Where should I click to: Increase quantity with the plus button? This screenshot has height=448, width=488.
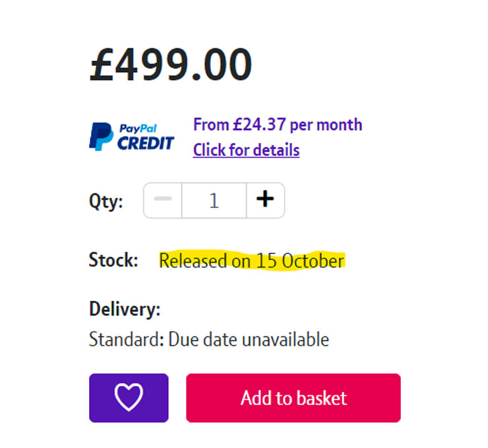click(x=265, y=200)
